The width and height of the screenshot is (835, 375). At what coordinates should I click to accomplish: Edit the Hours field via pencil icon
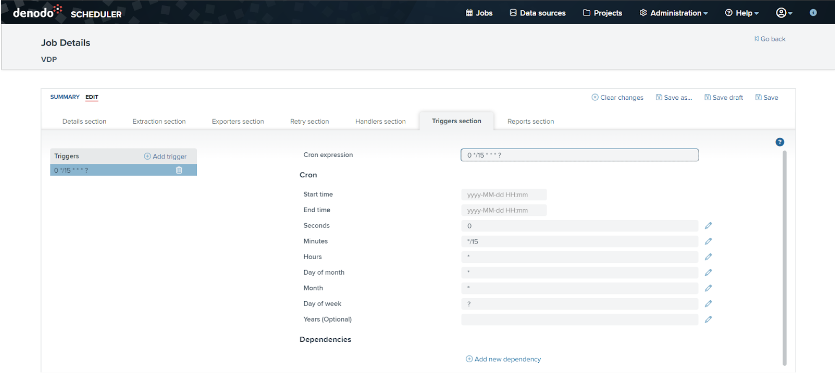pyautogui.click(x=708, y=257)
